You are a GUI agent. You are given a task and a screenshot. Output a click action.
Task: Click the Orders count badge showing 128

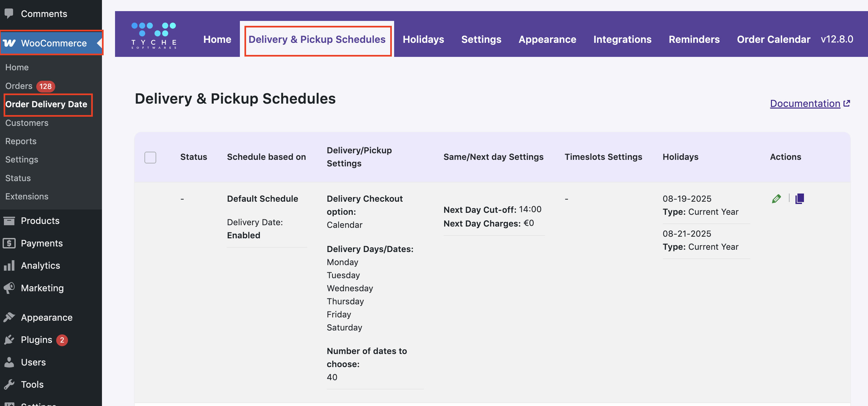click(x=45, y=86)
